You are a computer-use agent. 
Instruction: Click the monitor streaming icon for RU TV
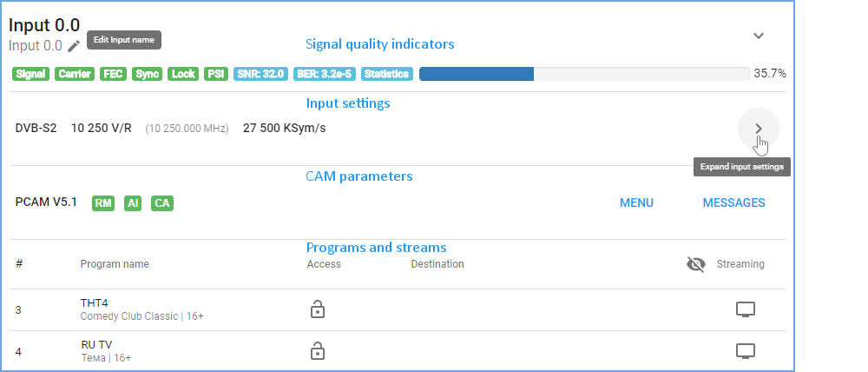(x=745, y=351)
